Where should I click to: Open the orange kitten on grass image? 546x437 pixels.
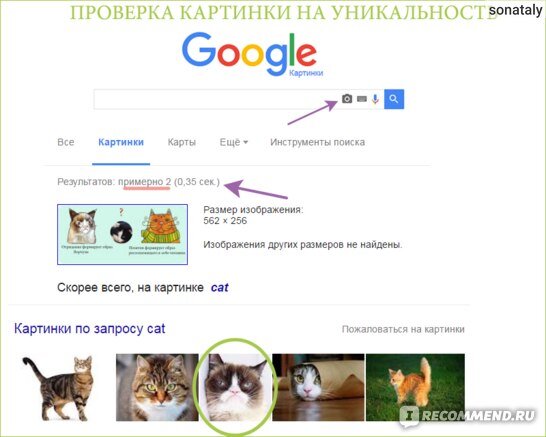[x=415, y=387]
